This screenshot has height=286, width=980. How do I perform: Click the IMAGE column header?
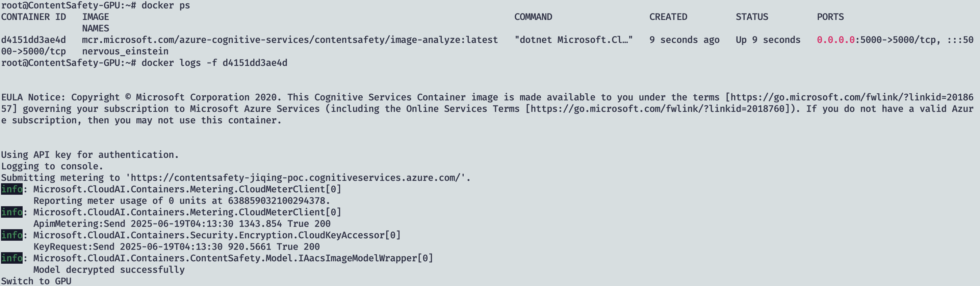pyautogui.click(x=96, y=17)
